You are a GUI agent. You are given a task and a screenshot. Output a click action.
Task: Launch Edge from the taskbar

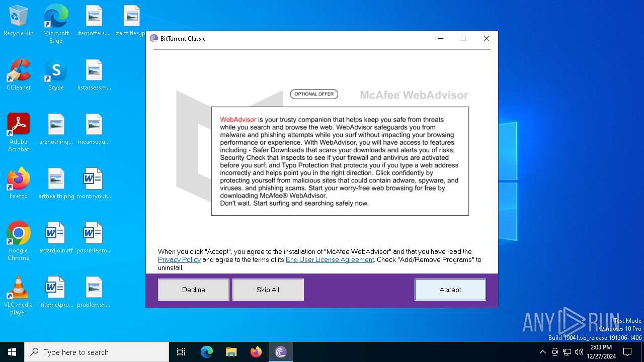pyautogui.click(x=207, y=352)
